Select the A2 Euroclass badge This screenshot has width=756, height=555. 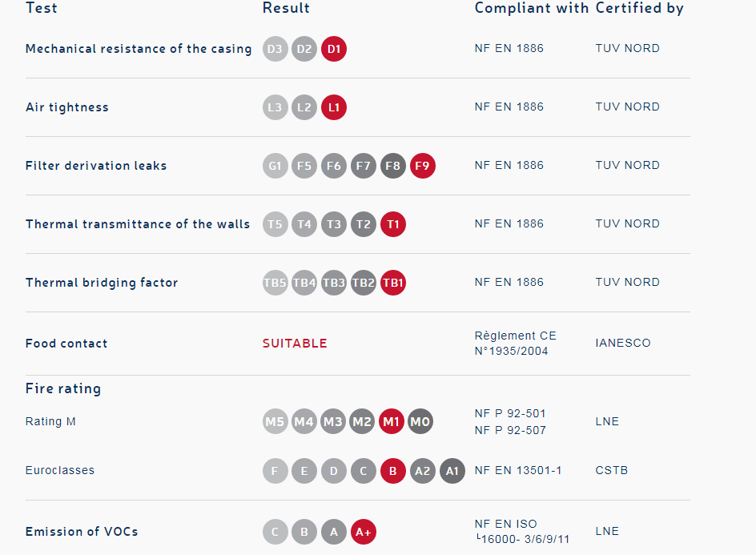tap(422, 471)
